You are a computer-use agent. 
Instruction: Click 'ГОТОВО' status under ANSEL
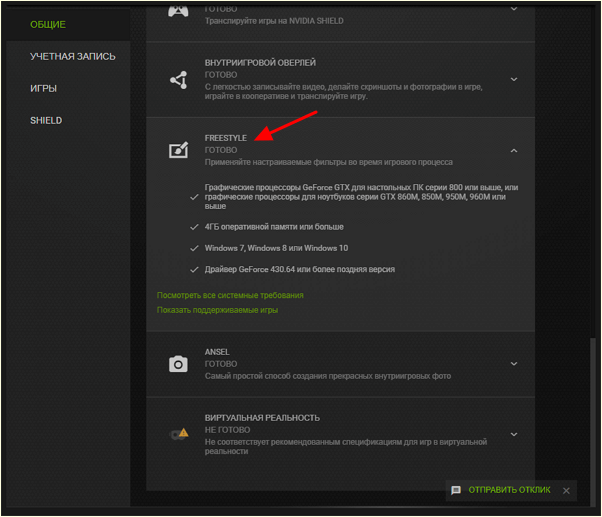221,364
